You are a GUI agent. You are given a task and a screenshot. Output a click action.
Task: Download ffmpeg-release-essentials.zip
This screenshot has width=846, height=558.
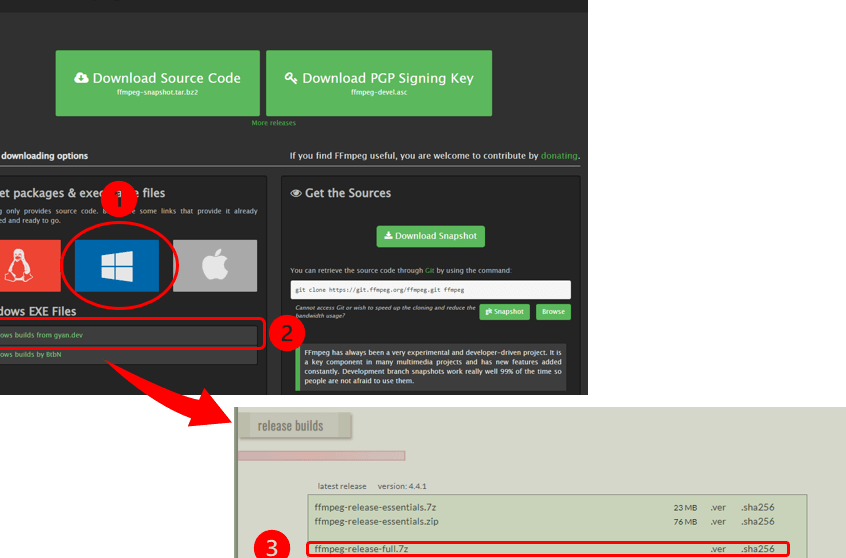(x=361, y=521)
